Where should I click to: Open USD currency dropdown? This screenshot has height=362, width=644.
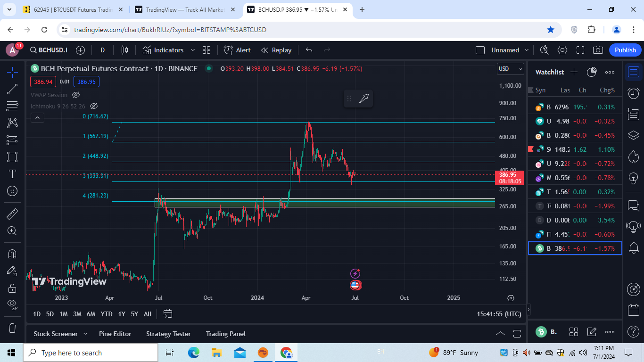(511, 69)
